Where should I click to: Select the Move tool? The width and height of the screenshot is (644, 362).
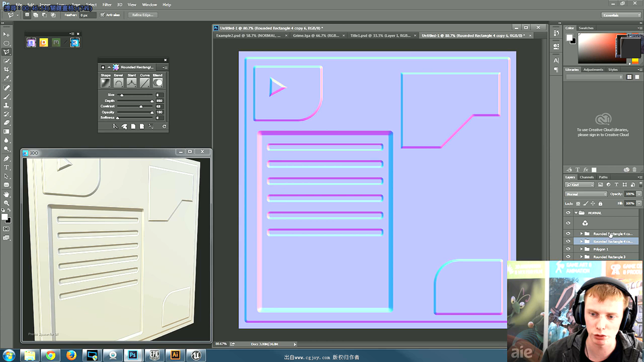(6, 34)
